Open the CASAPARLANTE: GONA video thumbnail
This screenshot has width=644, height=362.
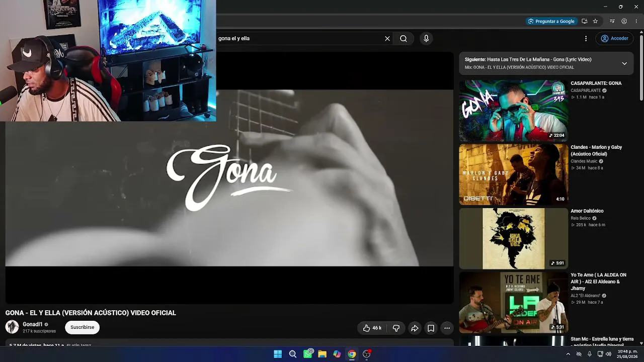513,111
